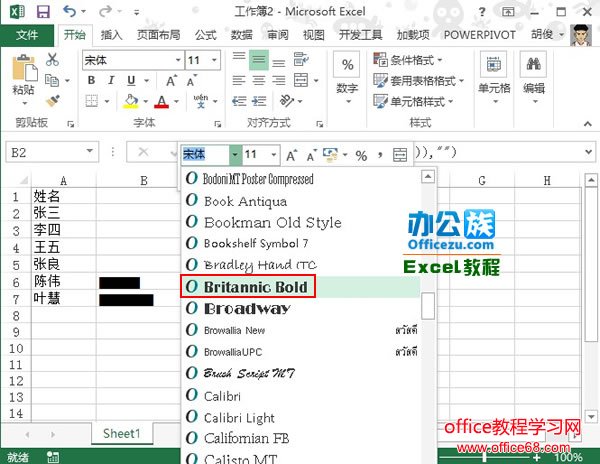The height and width of the screenshot is (464, 600).
Task: Open the 数字 number format group
Action: coord(347,79)
